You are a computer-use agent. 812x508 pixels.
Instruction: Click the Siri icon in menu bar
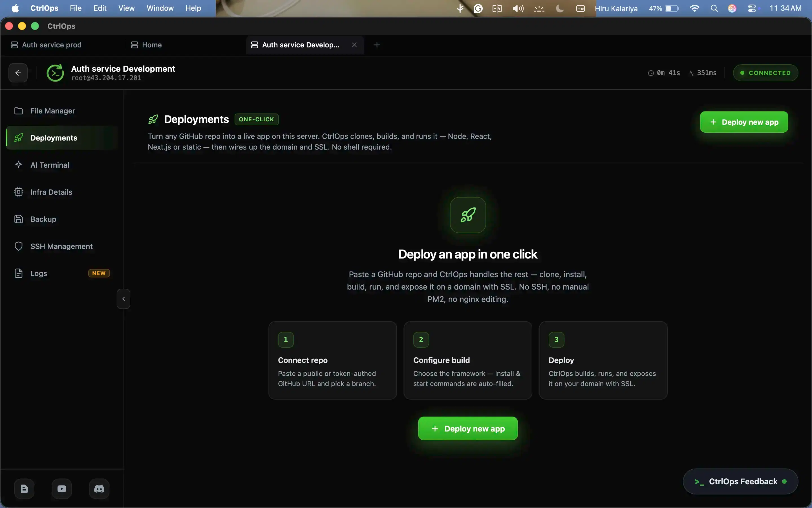tap(732, 8)
